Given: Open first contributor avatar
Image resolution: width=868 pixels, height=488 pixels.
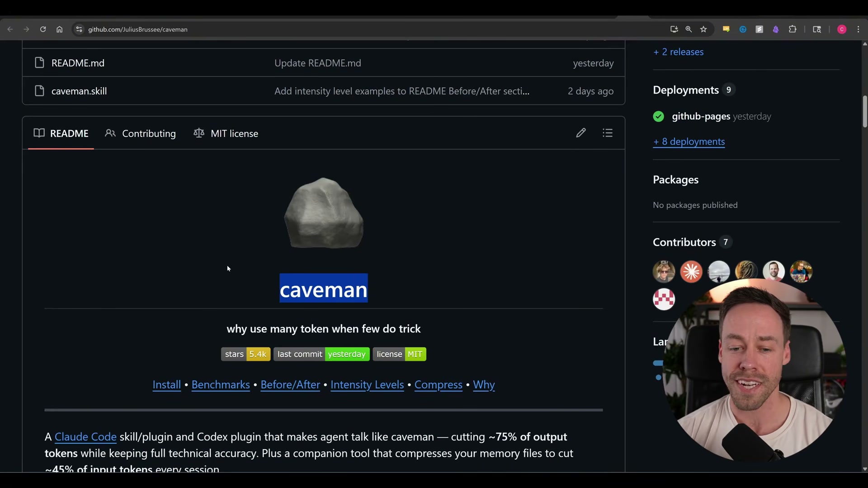Looking at the screenshot, I should [664, 272].
